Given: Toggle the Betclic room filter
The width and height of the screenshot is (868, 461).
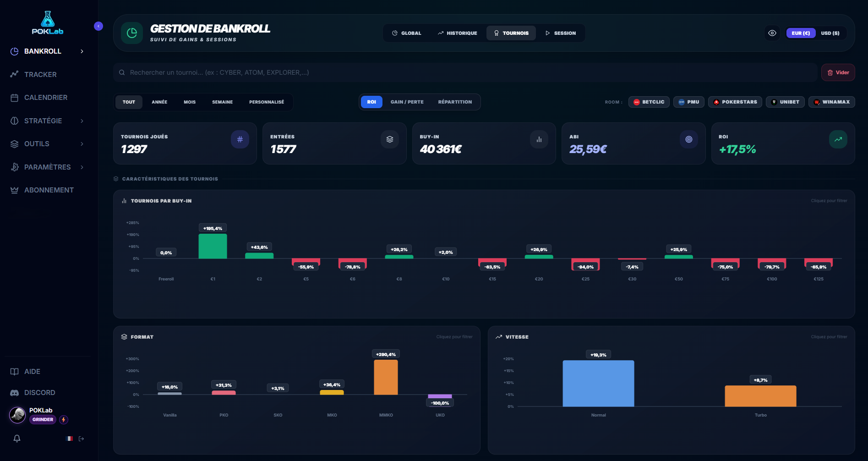Looking at the screenshot, I should pyautogui.click(x=649, y=102).
